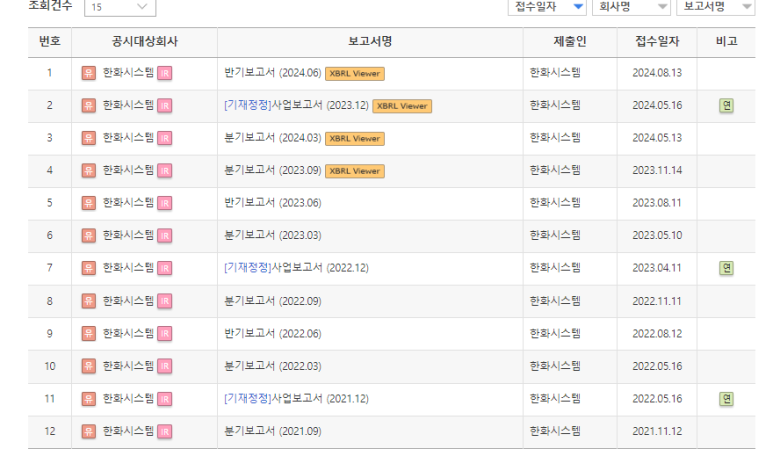Click the 한화시스템 company link in row 10
This screenshot has width=773, height=449.
point(128,366)
